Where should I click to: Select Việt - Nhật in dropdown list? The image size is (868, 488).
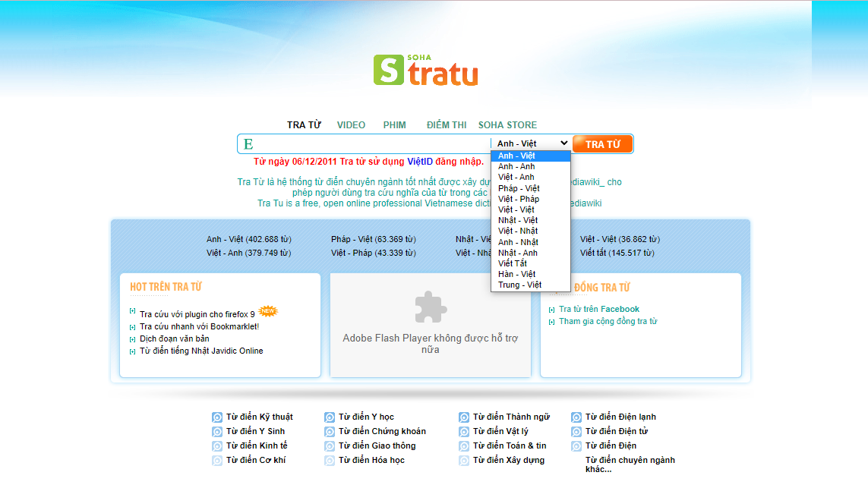531,231
